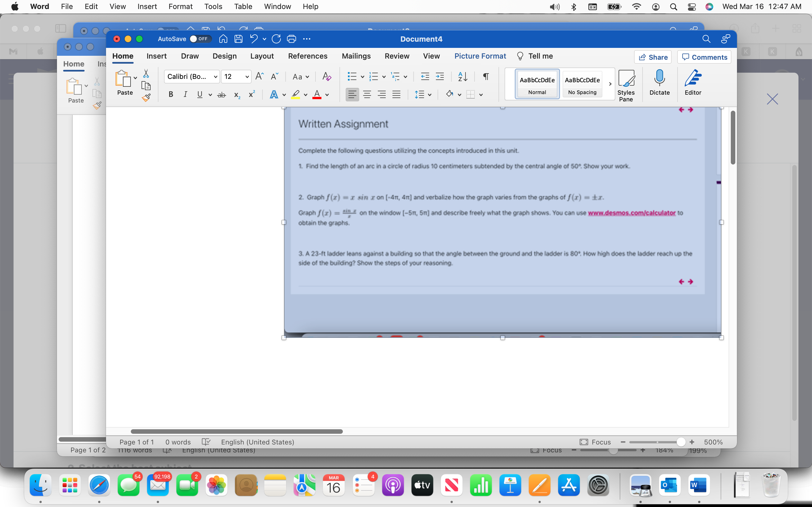Apply superscript formatting
812x507 pixels.
(252, 95)
